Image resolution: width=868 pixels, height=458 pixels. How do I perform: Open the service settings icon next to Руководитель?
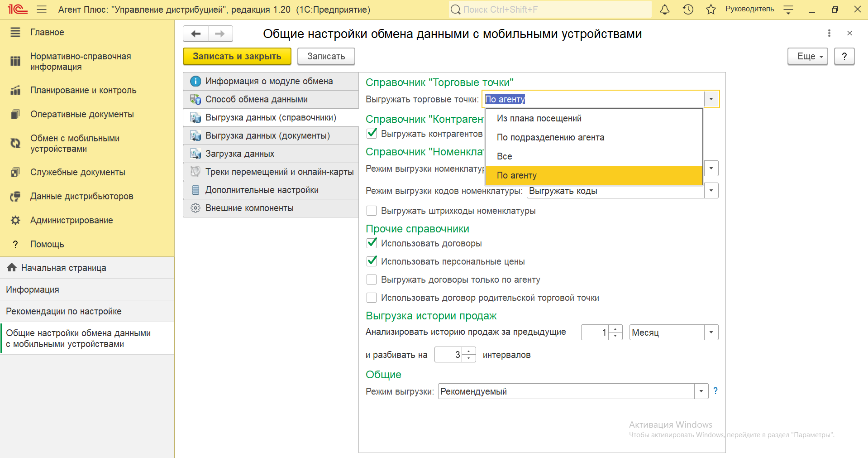coord(788,10)
